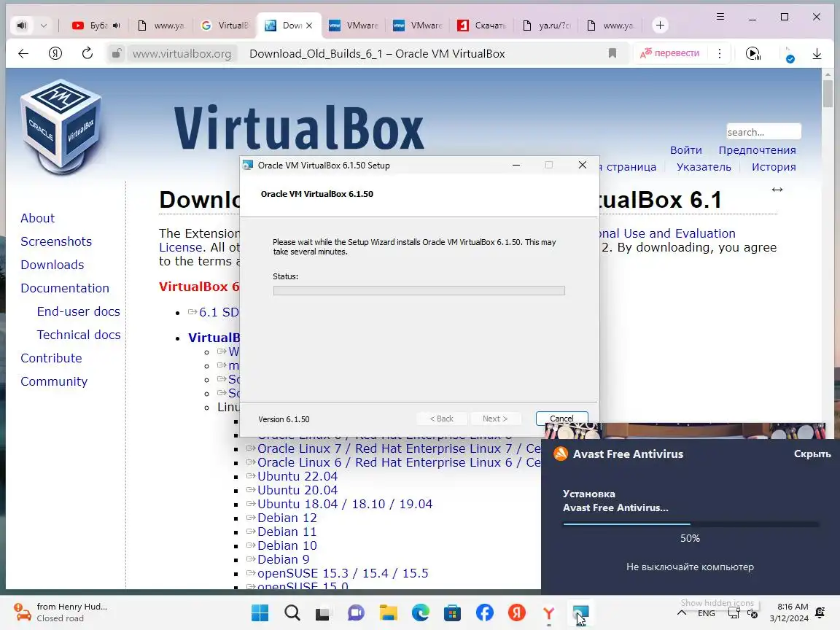Open the Windows Start menu
The width and height of the screenshot is (840, 630).
(260, 612)
